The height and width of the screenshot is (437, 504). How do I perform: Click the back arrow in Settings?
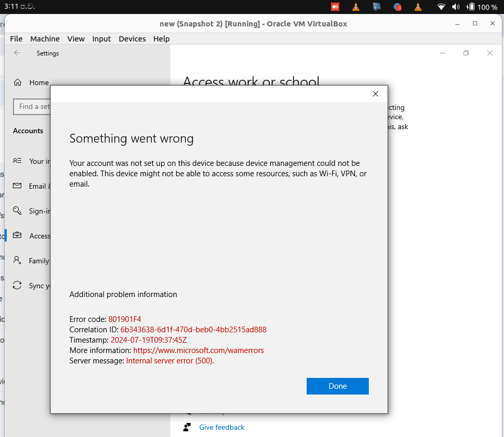(x=16, y=53)
